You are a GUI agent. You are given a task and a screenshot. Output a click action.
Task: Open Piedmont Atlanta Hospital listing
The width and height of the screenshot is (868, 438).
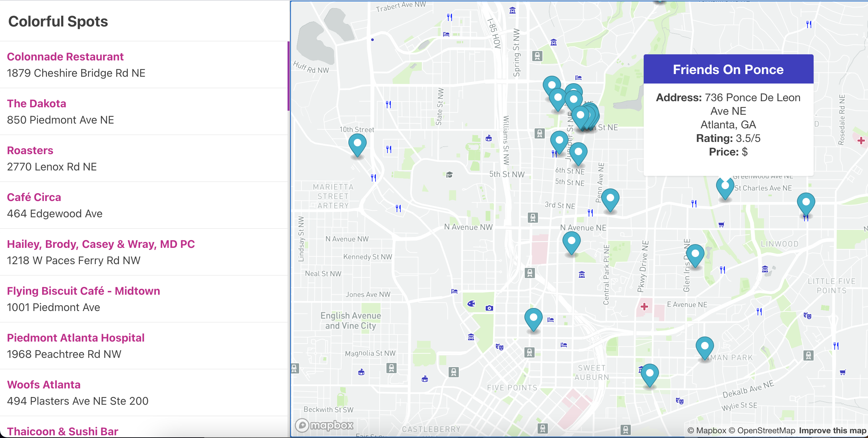(x=76, y=338)
